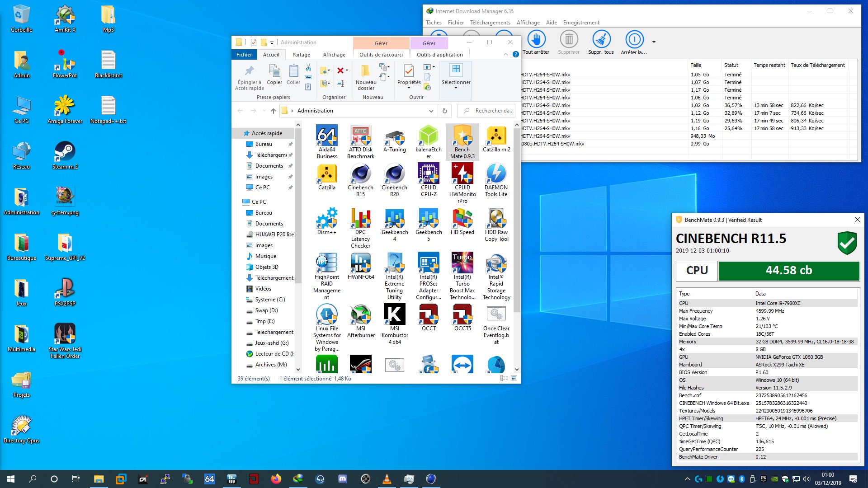Open CPUID HWMonitorPro icon

[x=462, y=183]
